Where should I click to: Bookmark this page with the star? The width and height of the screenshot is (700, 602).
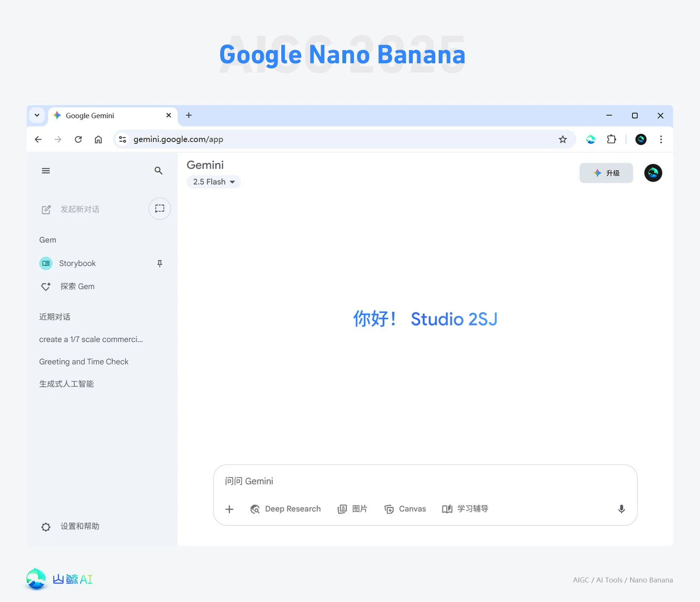click(563, 139)
